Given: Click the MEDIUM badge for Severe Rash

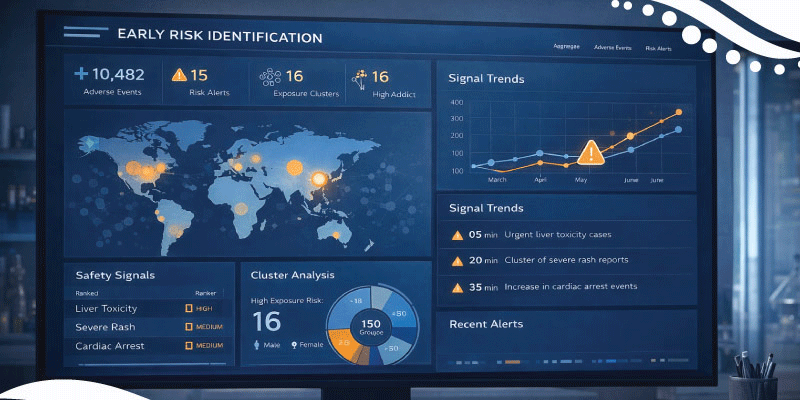Looking at the screenshot, I should point(204,327).
